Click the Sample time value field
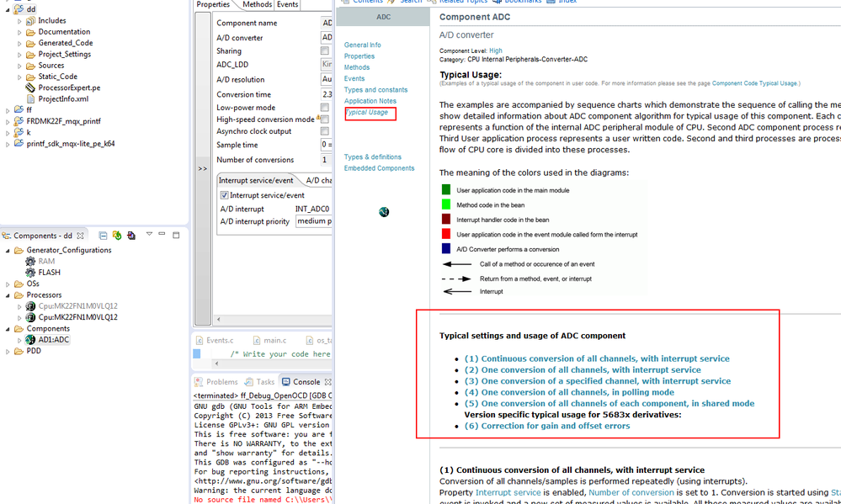841x504 pixels. [326, 145]
